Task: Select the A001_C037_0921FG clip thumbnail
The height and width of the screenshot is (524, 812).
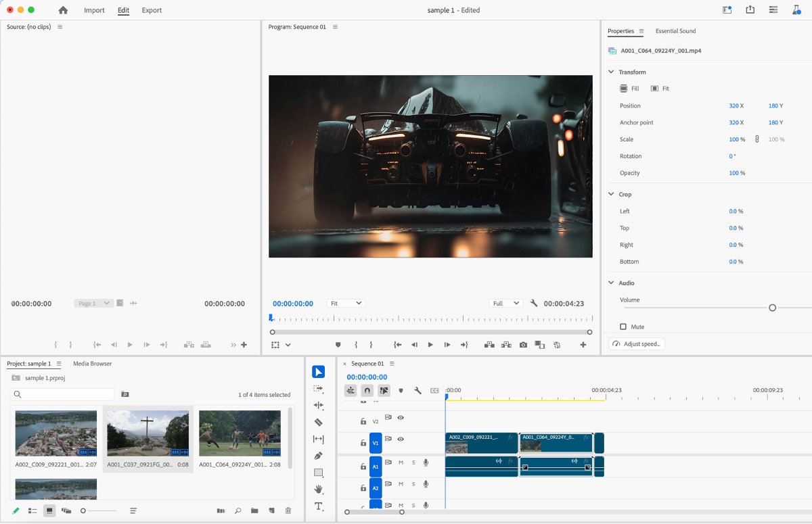Action: pyautogui.click(x=148, y=433)
